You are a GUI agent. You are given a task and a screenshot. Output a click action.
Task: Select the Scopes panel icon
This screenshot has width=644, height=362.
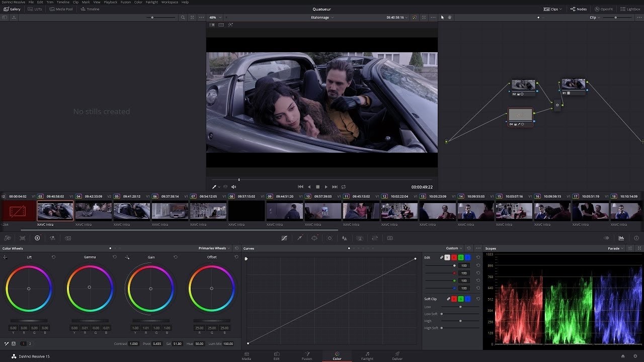pyautogui.click(x=621, y=238)
